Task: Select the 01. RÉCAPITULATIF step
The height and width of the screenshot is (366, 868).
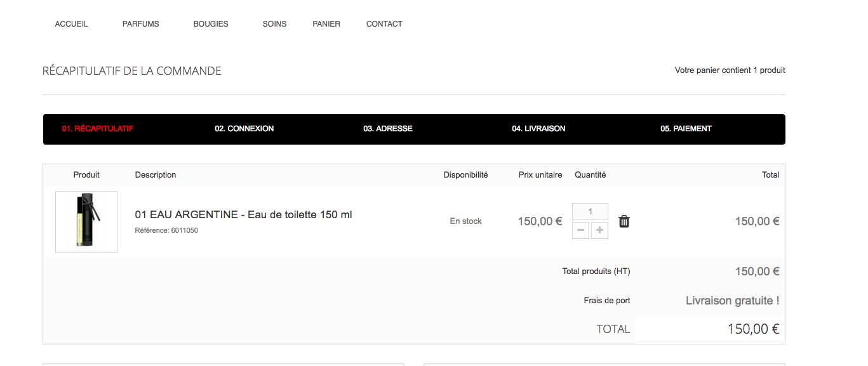Action: tap(97, 129)
